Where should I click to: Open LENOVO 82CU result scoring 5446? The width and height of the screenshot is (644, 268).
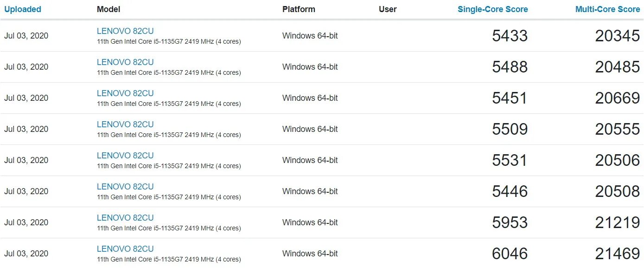(x=125, y=187)
